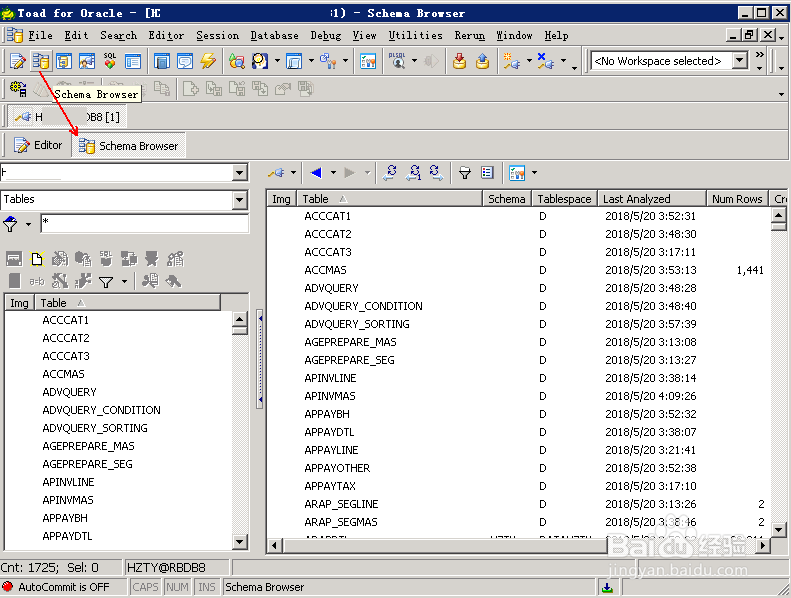This screenshot has height=598, width=791.
Task: Click the green download icon in status bar
Action: (x=607, y=587)
